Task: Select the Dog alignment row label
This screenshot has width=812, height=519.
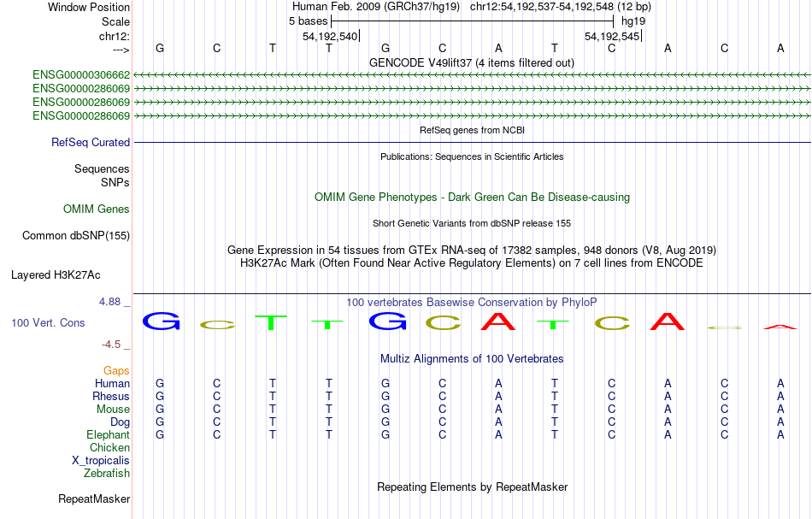Action: pyautogui.click(x=120, y=422)
